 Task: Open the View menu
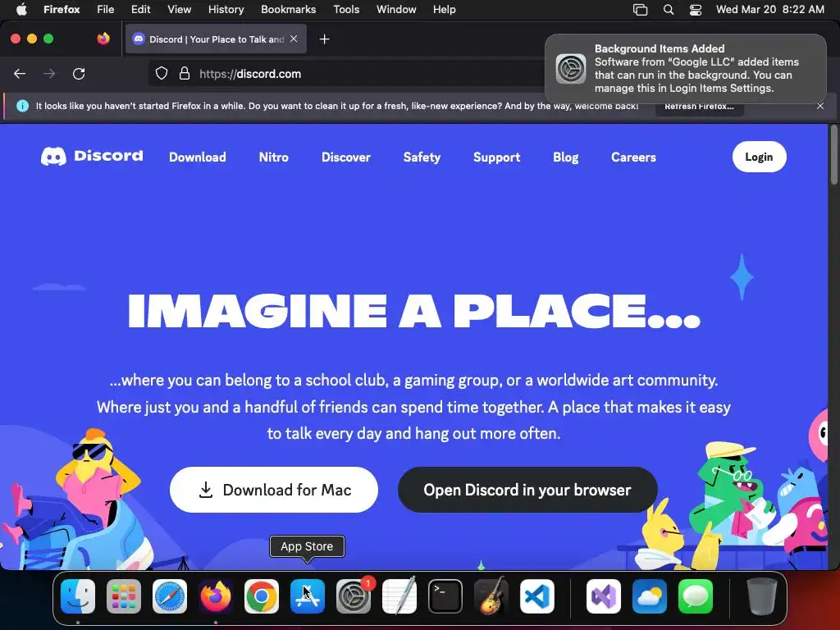click(x=179, y=9)
